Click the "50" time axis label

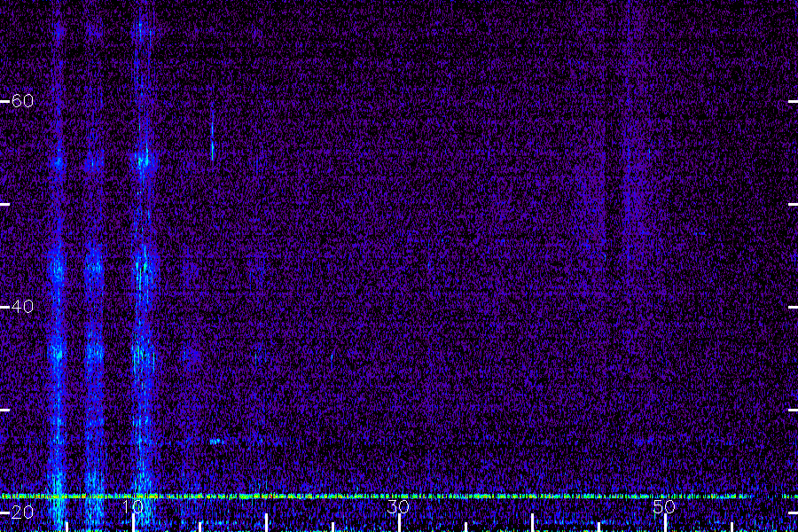pyautogui.click(x=664, y=506)
